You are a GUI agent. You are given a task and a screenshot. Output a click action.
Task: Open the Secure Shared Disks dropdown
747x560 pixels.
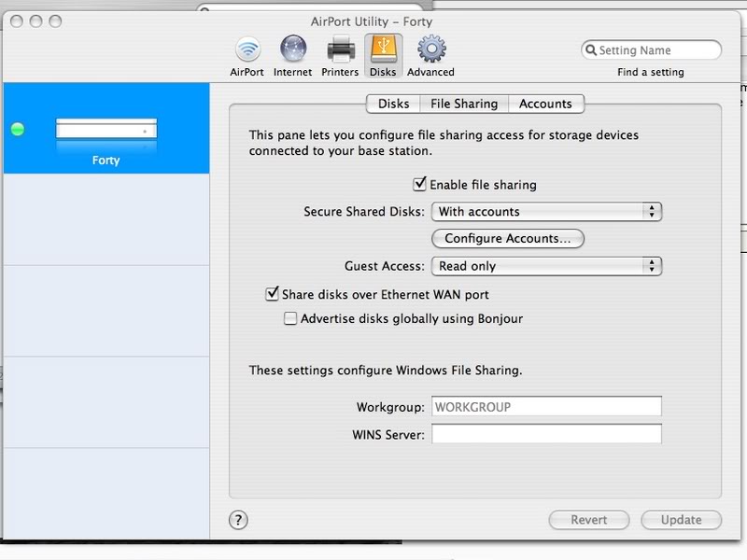point(546,212)
